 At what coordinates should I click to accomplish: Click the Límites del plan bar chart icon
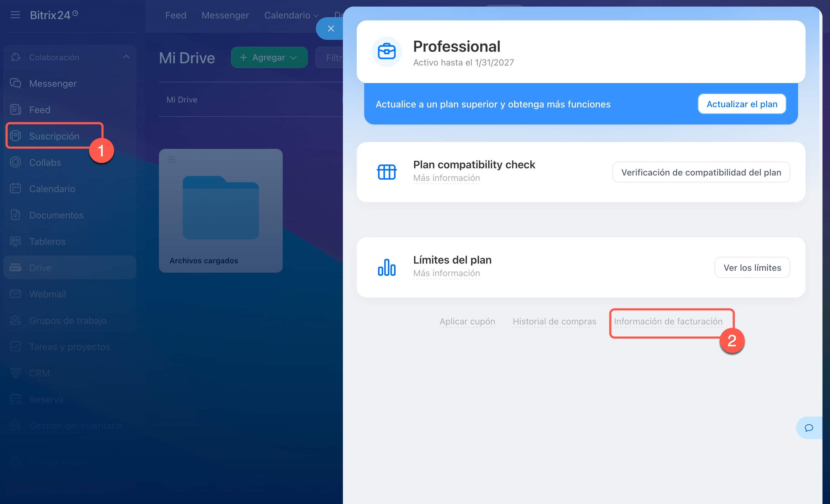click(x=386, y=267)
